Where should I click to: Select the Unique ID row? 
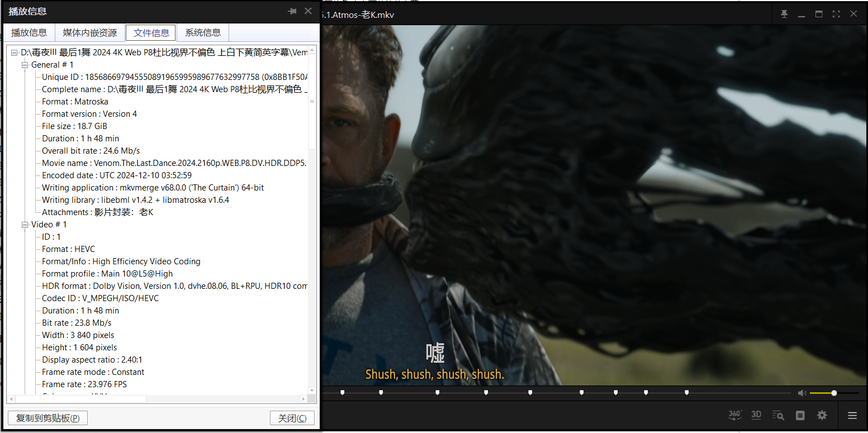(x=174, y=77)
